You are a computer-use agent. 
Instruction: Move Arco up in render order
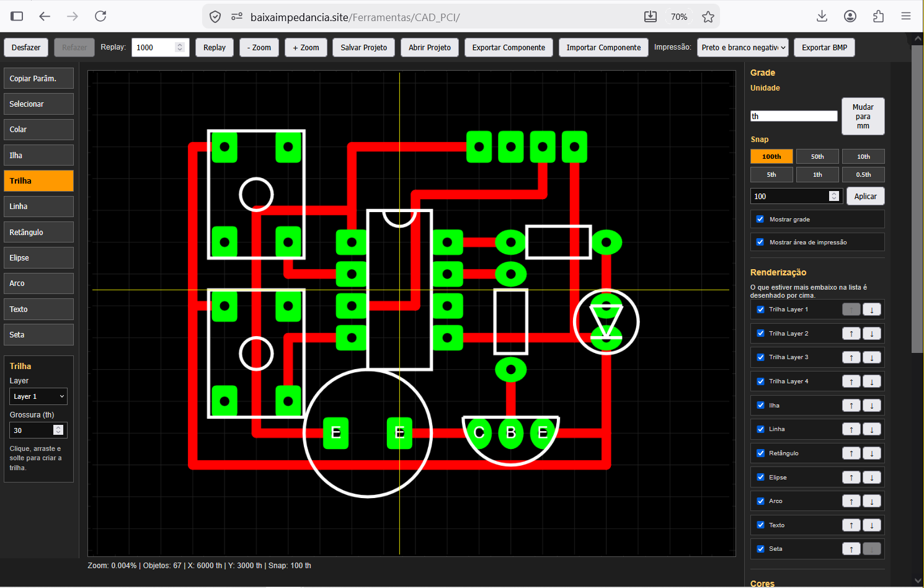[x=851, y=501]
